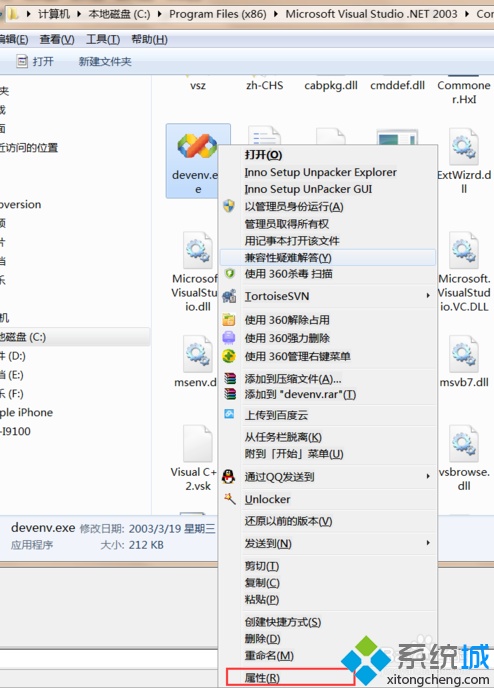494x690 pixels.
Task: Select the msvb7.dll file icon
Action: tap(464, 354)
